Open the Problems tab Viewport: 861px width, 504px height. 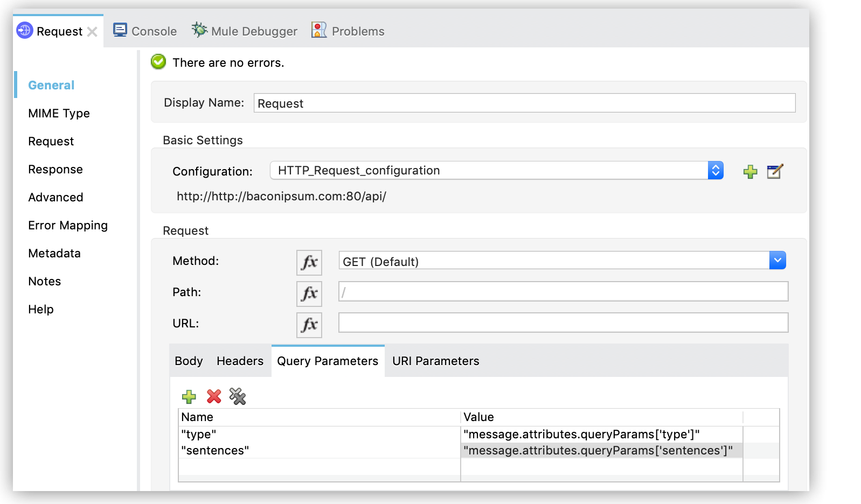click(x=348, y=31)
